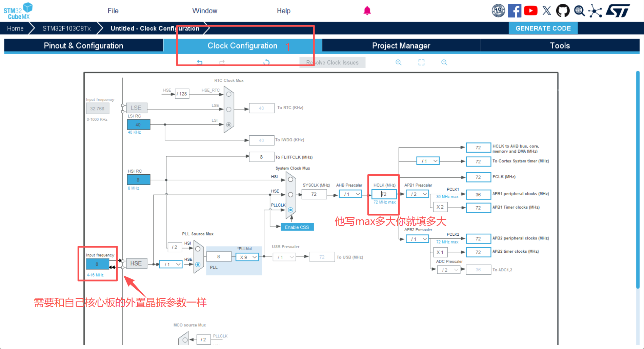
Task: Select HSE in PLL Source Mux
Action: 198,265
